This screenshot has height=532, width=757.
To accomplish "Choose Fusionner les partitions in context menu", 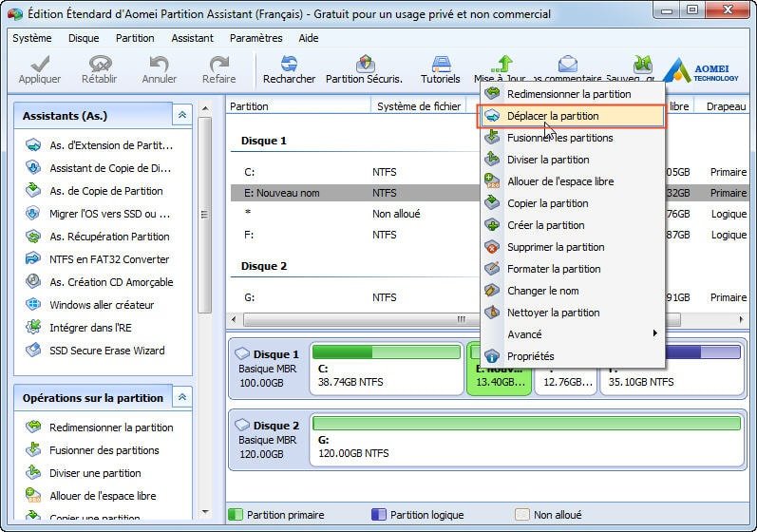I will pyautogui.click(x=573, y=138).
